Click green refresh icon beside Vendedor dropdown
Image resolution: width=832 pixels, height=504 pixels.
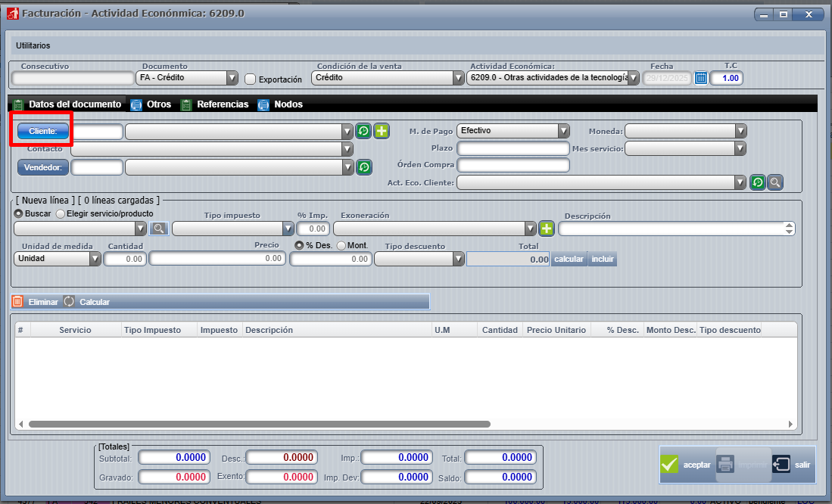click(x=363, y=166)
